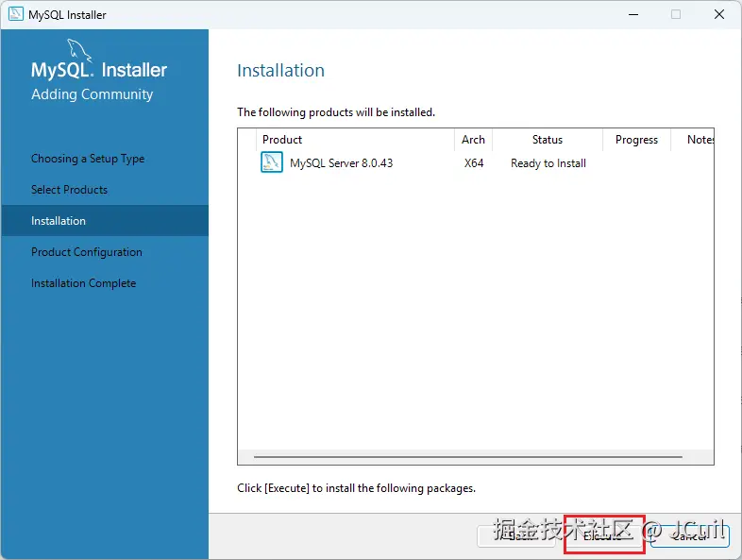Image resolution: width=742 pixels, height=560 pixels.
Task: Click the Arch column header
Action: [473, 140]
